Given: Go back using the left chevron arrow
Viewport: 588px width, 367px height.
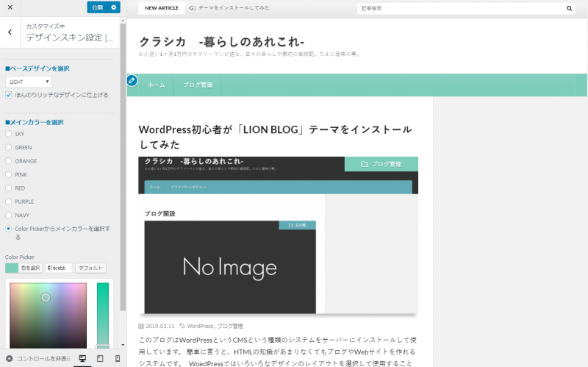Looking at the screenshot, I should (x=10, y=32).
